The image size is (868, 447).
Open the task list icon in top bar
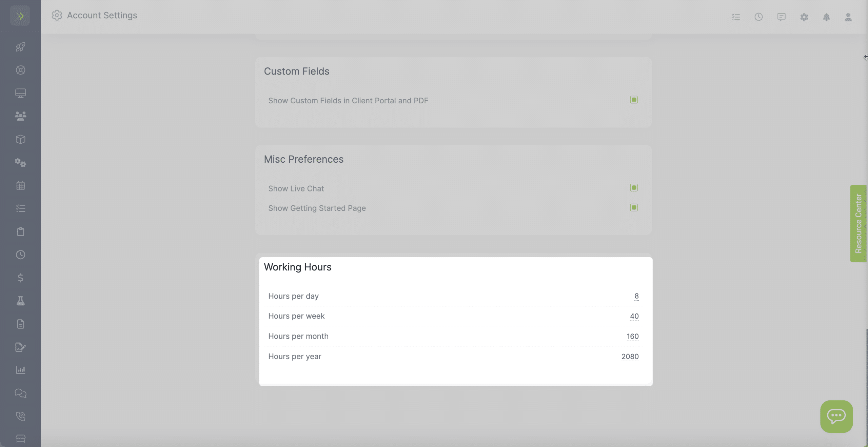[736, 17]
